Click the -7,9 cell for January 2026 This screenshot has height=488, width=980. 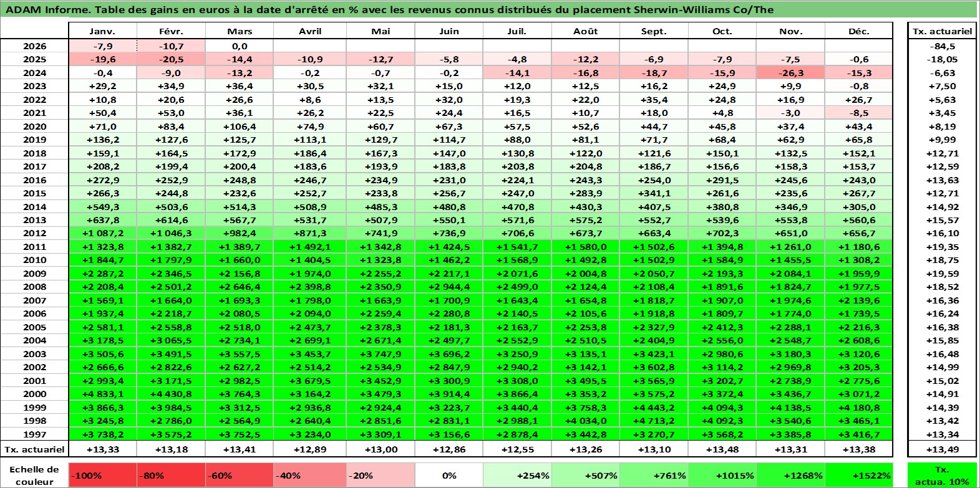102,46
